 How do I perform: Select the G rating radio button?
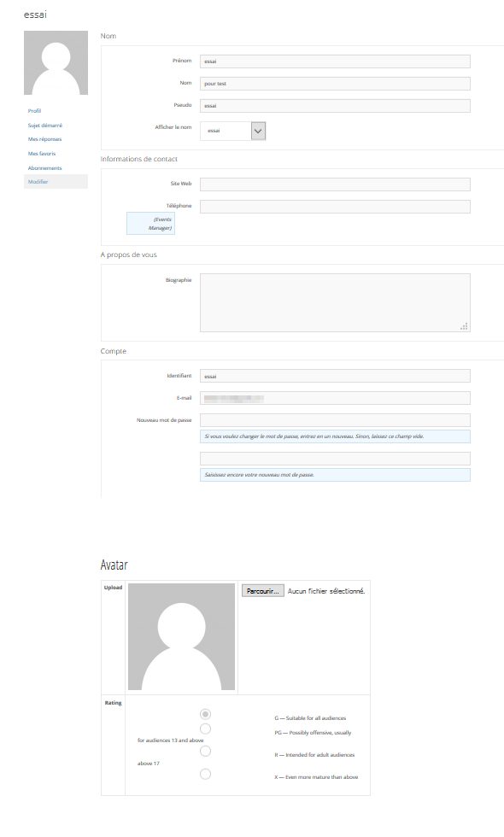[205, 714]
